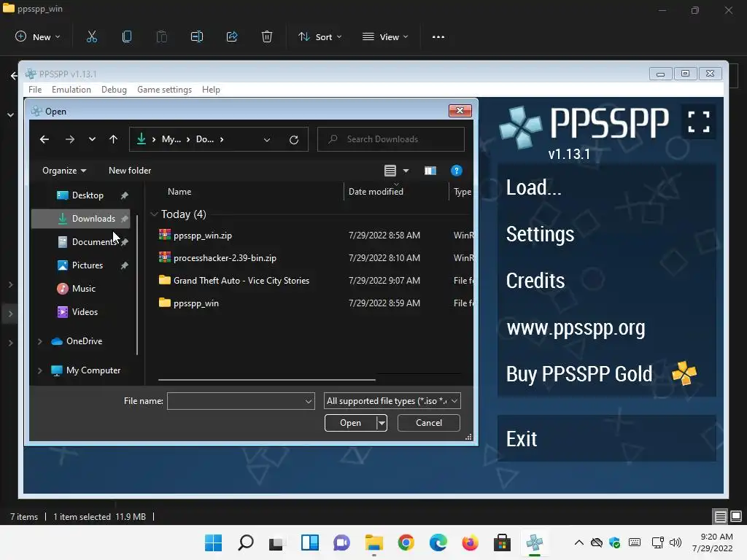Image resolution: width=747 pixels, height=560 pixels.
Task: Open Microsoft Edge from taskbar
Action: [x=438, y=542]
